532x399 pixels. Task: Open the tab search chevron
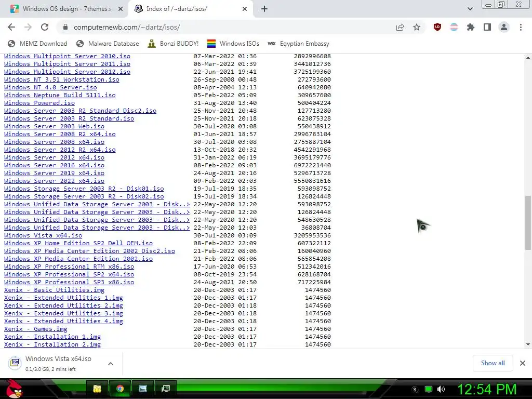coord(470,9)
